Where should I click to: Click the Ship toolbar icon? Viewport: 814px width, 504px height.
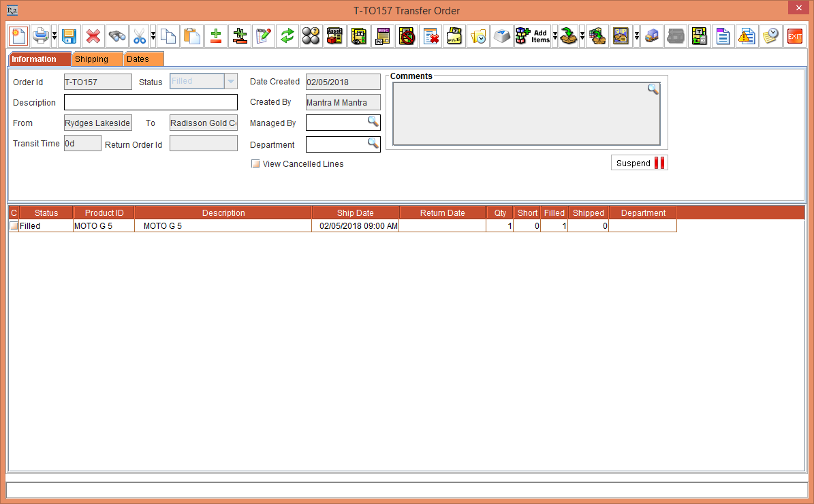click(621, 36)
